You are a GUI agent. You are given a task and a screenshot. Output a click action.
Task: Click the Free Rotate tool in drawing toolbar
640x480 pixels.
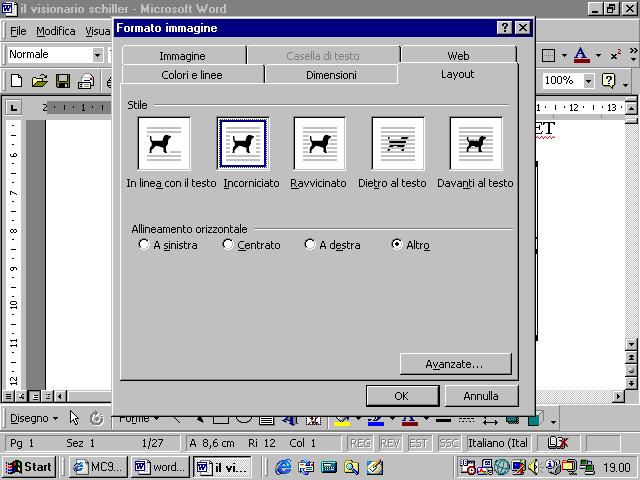point(97,418)
